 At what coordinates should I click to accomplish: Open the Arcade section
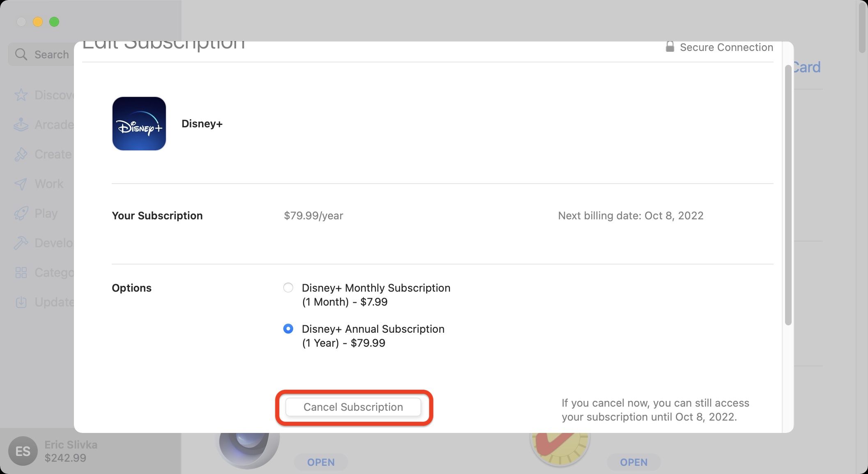(x=45, y=124)
